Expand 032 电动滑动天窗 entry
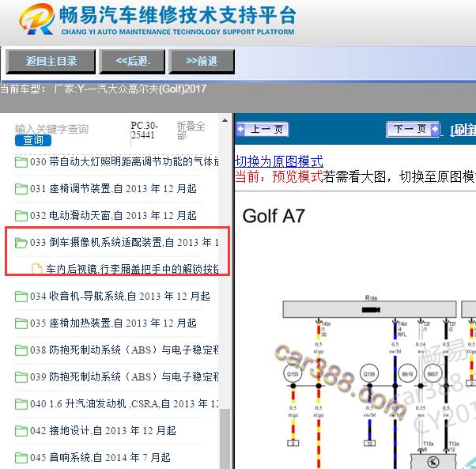The height and width of the screenshot is (469, 476). [x=113, y=216]
